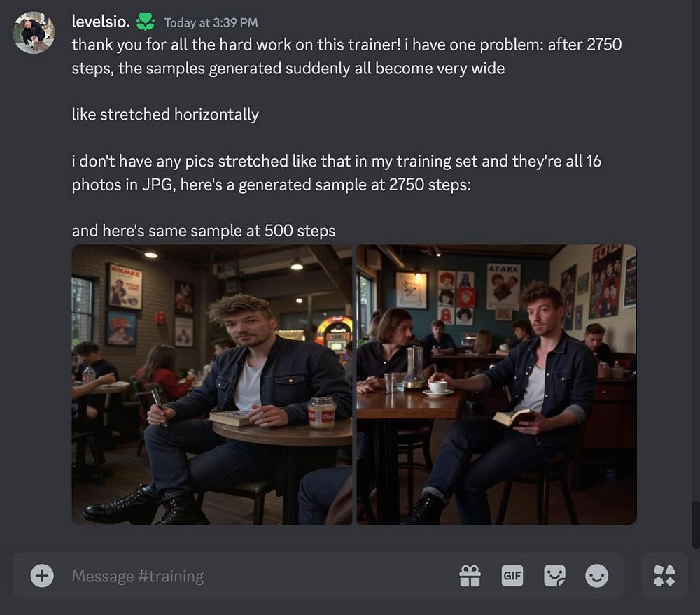Open levelsio username profile
The height and width of the screenshot is (615, 700).
point(101,22)
